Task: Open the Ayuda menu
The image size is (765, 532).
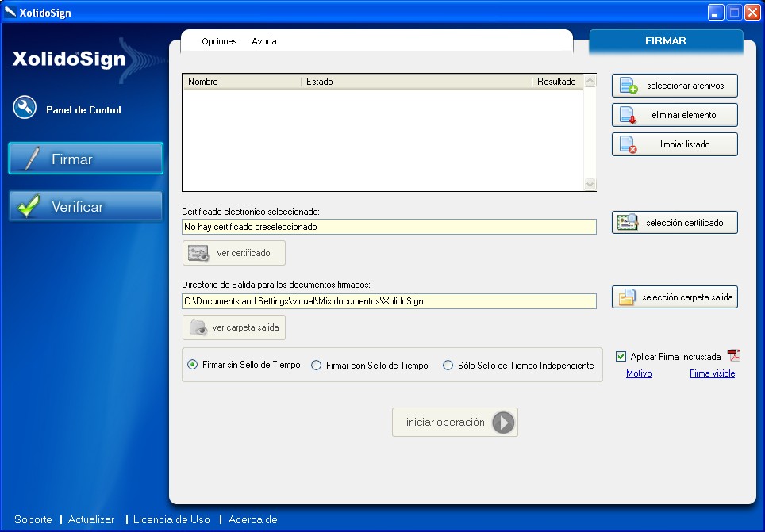Action: pos(264,41)
